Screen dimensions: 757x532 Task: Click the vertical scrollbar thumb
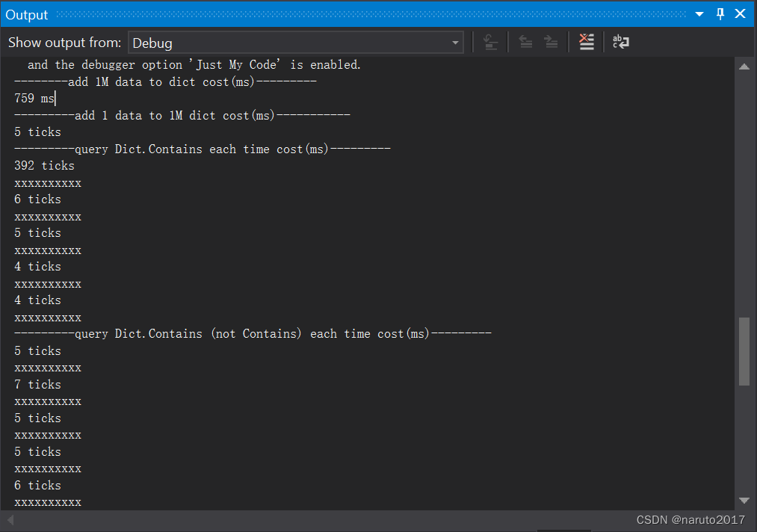click(744, 351)
